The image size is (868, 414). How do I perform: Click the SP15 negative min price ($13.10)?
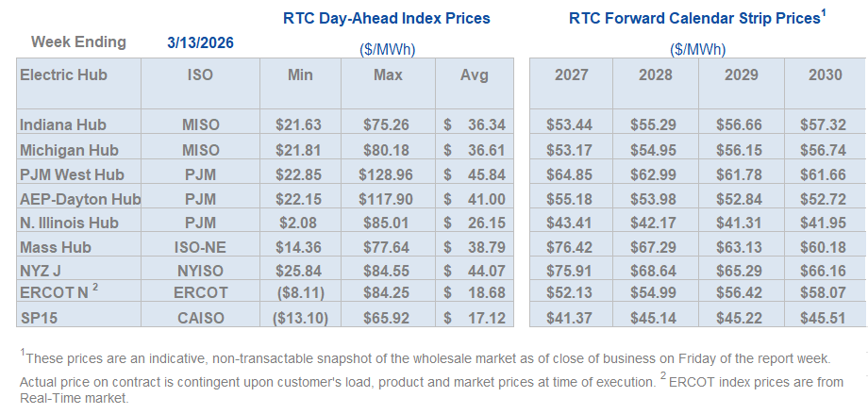[299, 319]
